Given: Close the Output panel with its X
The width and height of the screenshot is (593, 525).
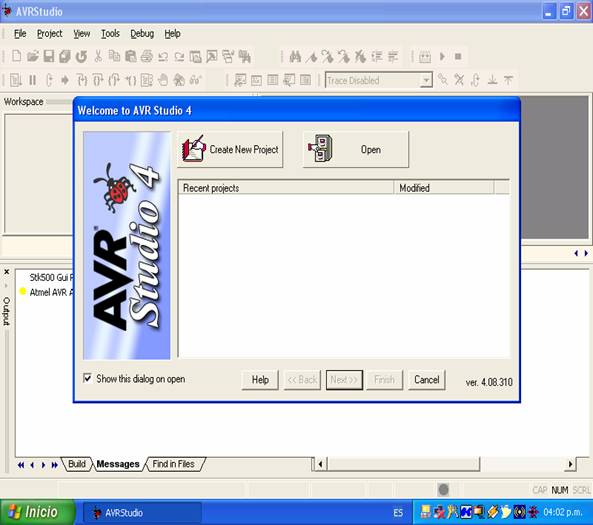Looking at the screenshot, I should pos(7,272).
